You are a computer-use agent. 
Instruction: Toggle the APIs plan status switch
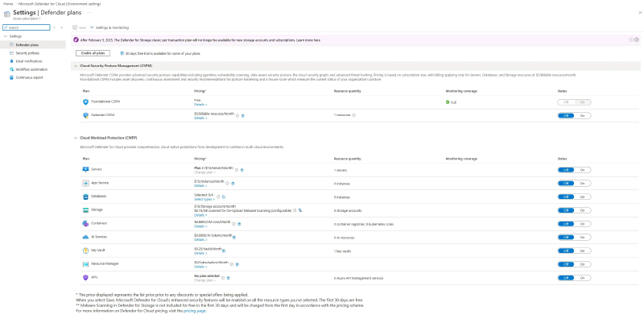574,277
